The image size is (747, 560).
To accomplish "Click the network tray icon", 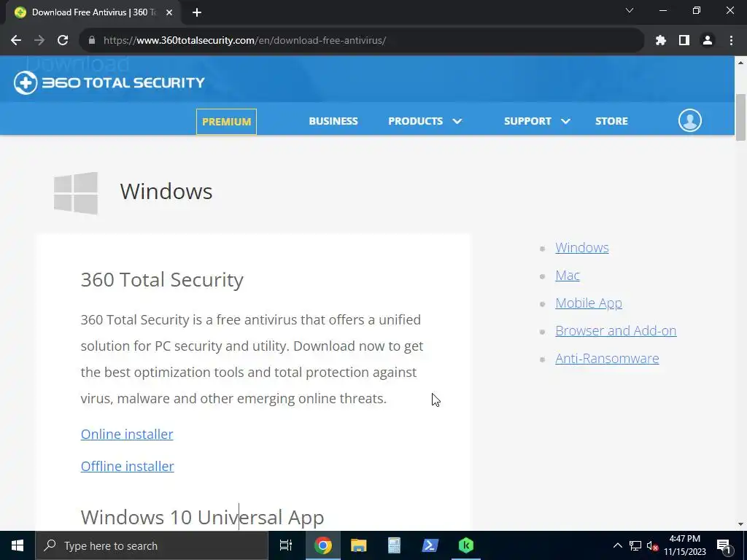I will 635,545.
